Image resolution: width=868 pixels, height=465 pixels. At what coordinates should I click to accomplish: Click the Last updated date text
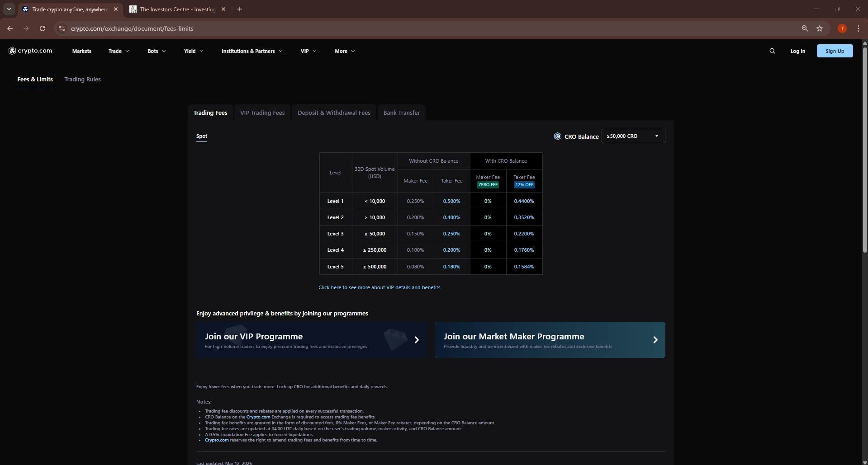click(224, 463)
